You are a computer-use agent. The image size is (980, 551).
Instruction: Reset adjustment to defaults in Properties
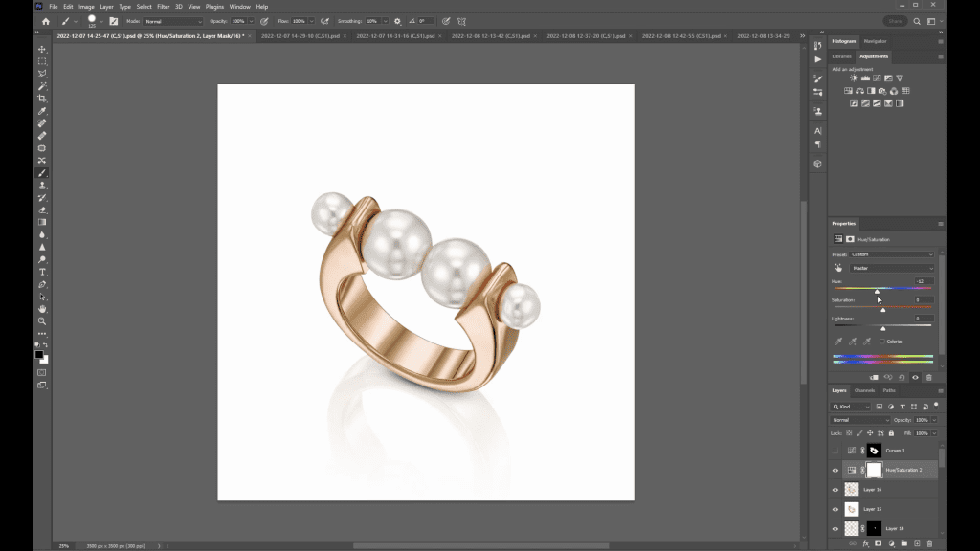tap(902, 377)
